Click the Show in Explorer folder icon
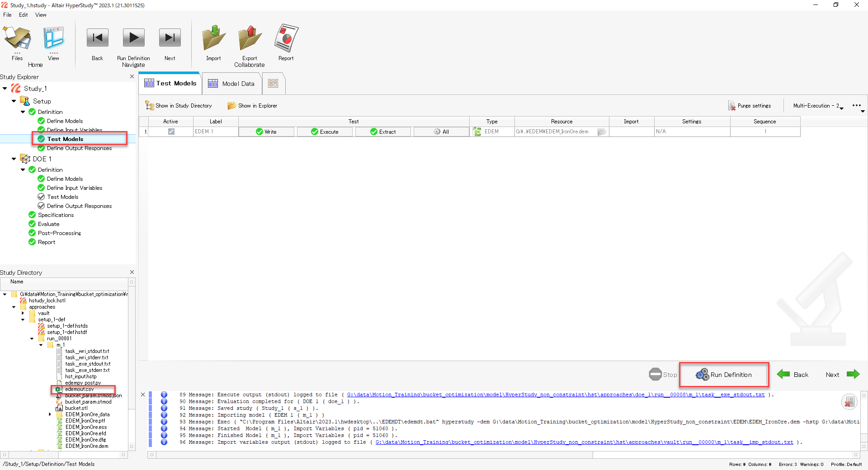 point(232,106)
